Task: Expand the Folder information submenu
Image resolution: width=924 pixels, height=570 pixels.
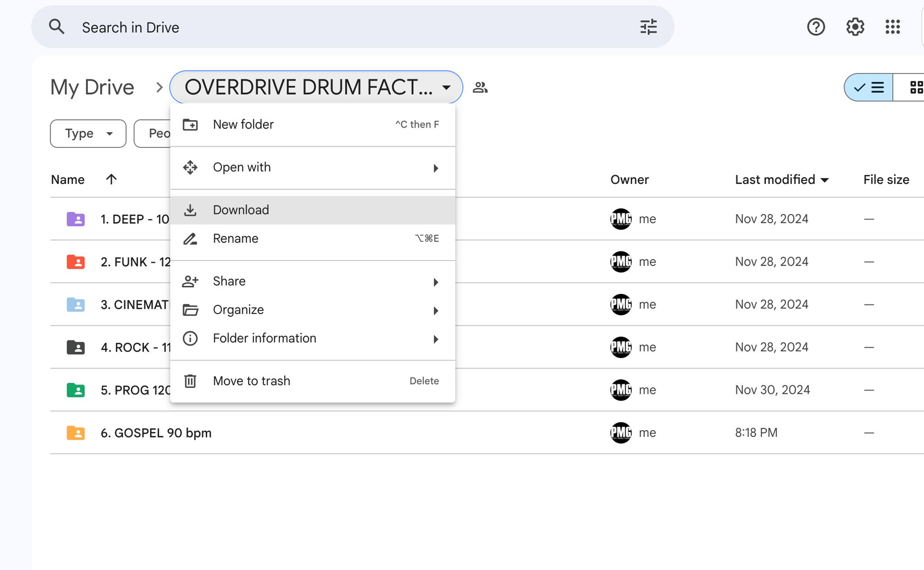Action: tap(312, 338)
